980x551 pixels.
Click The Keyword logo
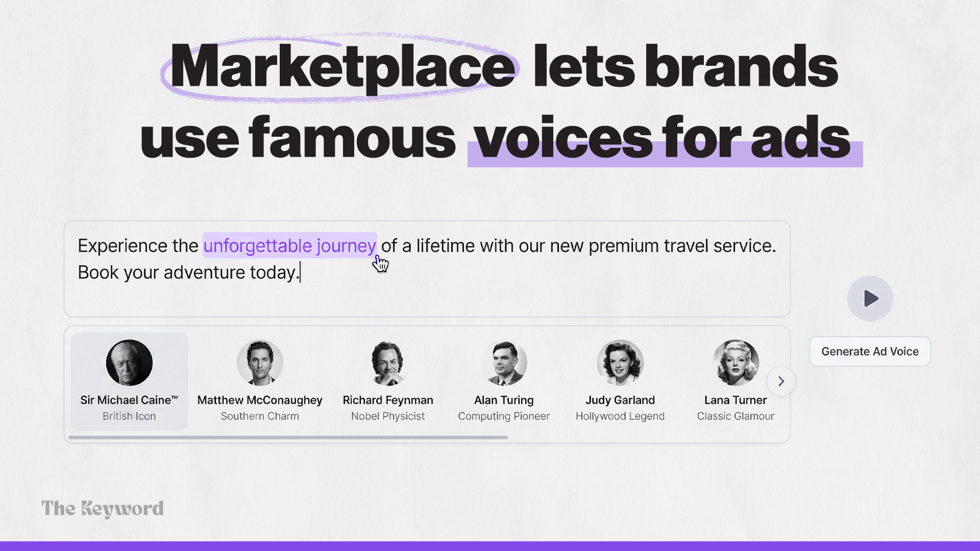(x=103, y=509)
